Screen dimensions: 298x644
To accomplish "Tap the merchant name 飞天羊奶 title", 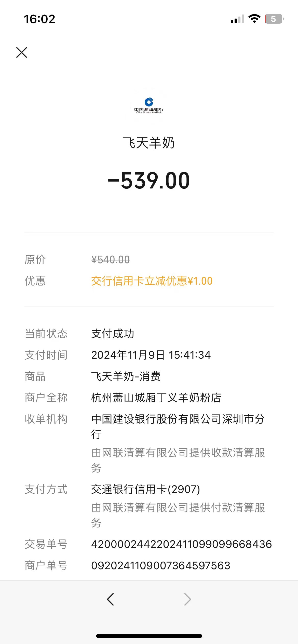I will point(149,143).
